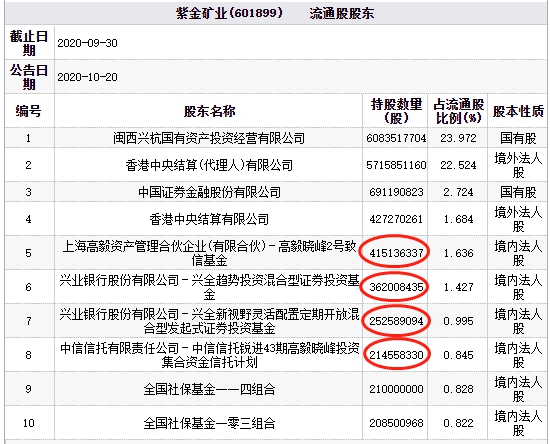Click the 占流通股比例(%) column header
Viewport: 550px width, 444px height.
pos(458,111)
